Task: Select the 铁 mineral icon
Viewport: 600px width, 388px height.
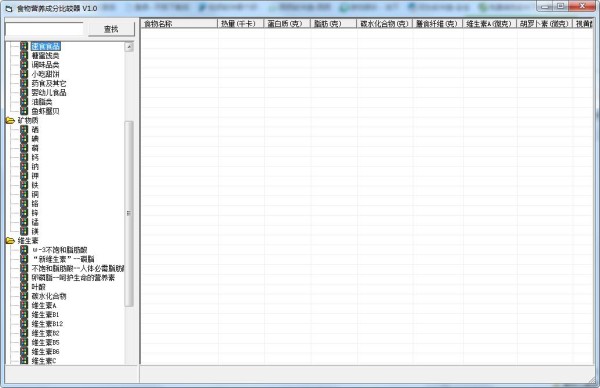Action: point(24,185)
